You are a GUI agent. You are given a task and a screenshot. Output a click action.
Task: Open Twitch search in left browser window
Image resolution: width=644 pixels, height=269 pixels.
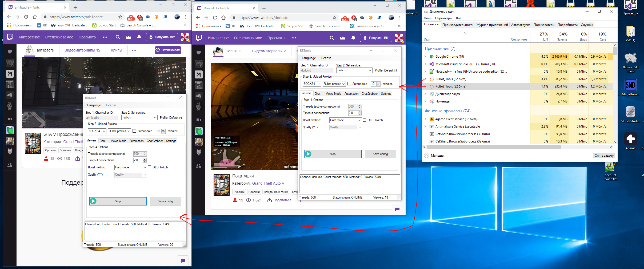118,37
